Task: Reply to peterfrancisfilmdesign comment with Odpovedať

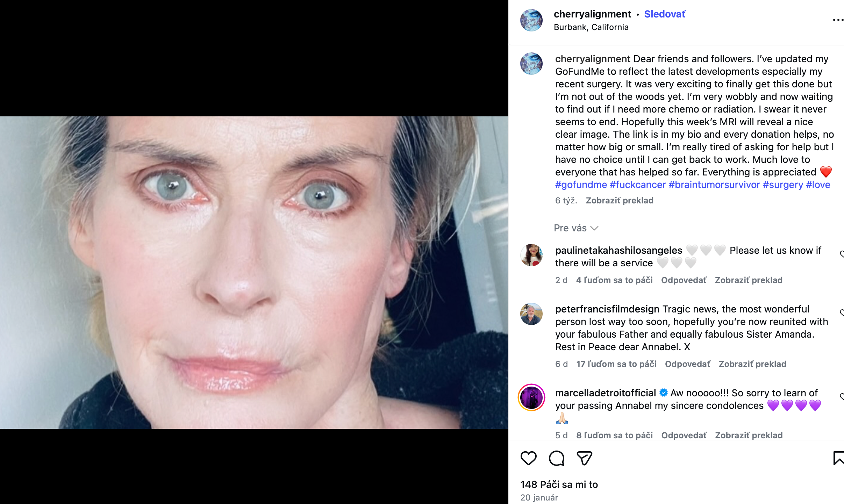Action: [687, 364]
